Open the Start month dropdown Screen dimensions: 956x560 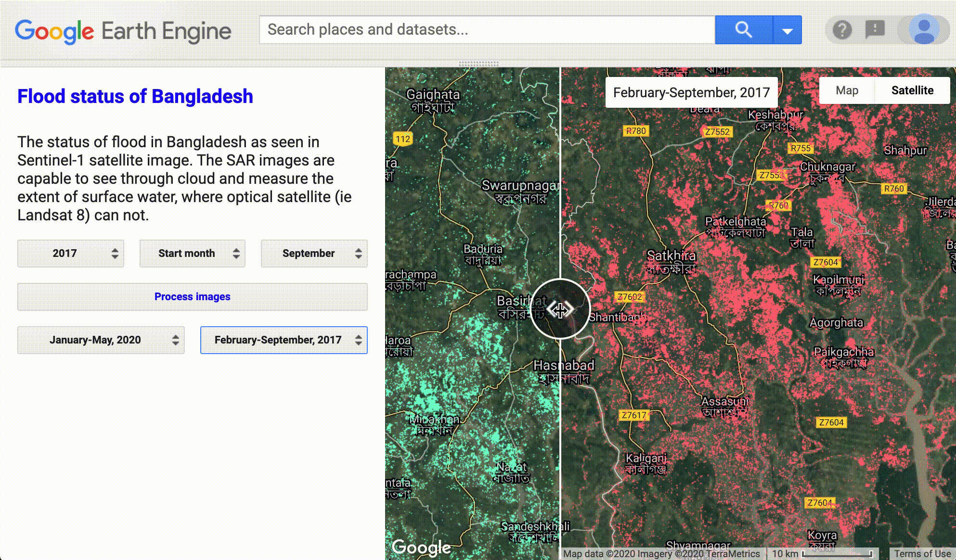pyautogui.click(x=193, y=254)
